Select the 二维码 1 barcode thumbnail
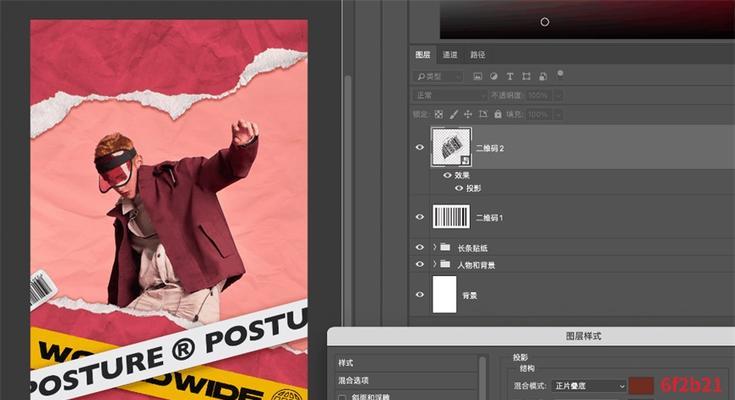The width and height of the screenshot is (735, 400). click(x=451, y=217)
